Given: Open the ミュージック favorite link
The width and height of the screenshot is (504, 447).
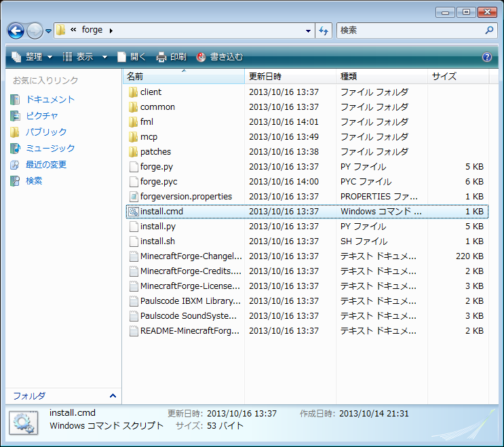Looking at the screenshot, I should (50, 148).
